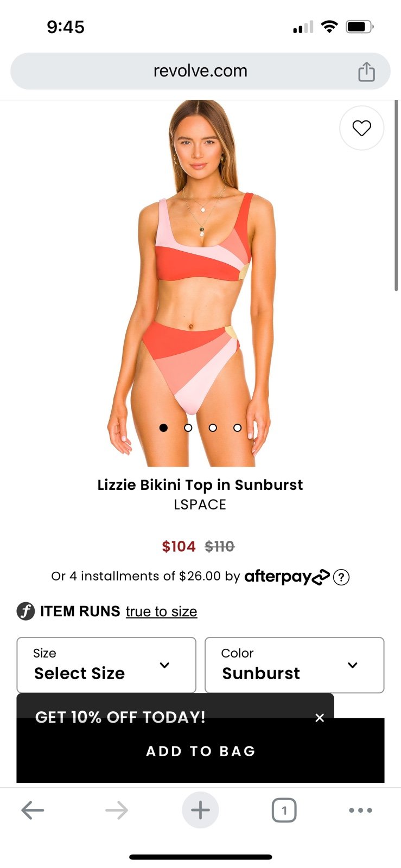Open the Color Sunburst dropdown
Image resolution: width=401 pixels, height=868 pixels.
point(295,665)
